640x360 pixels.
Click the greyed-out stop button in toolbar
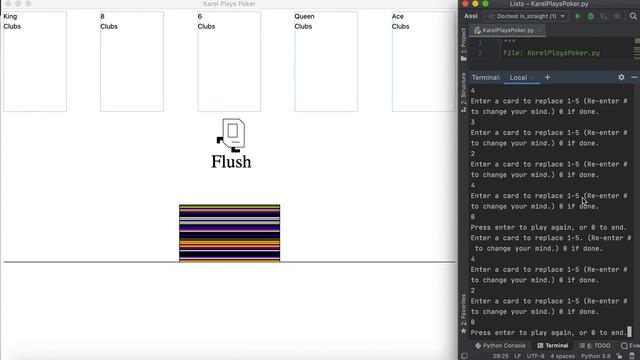pyautogui.click(x=617, y=16)
